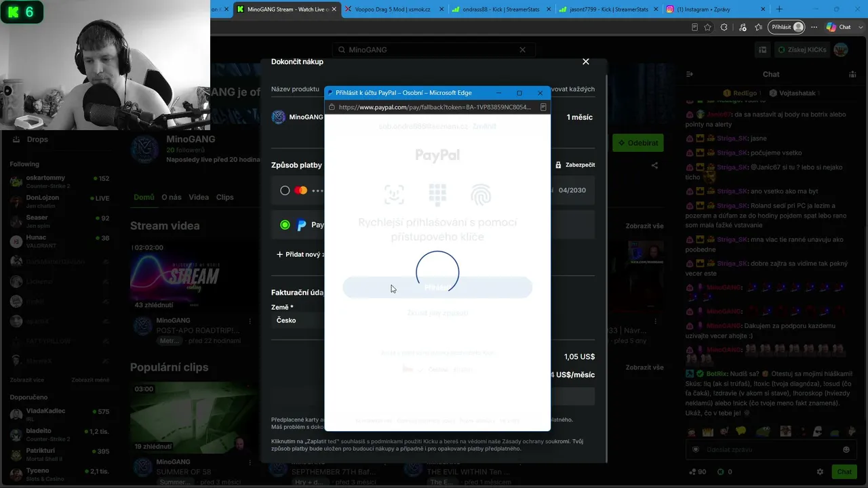Switch to the Voopoo Drag 5 Mod tab
This screenshot has height=488, width=868.
pos(393,9)
